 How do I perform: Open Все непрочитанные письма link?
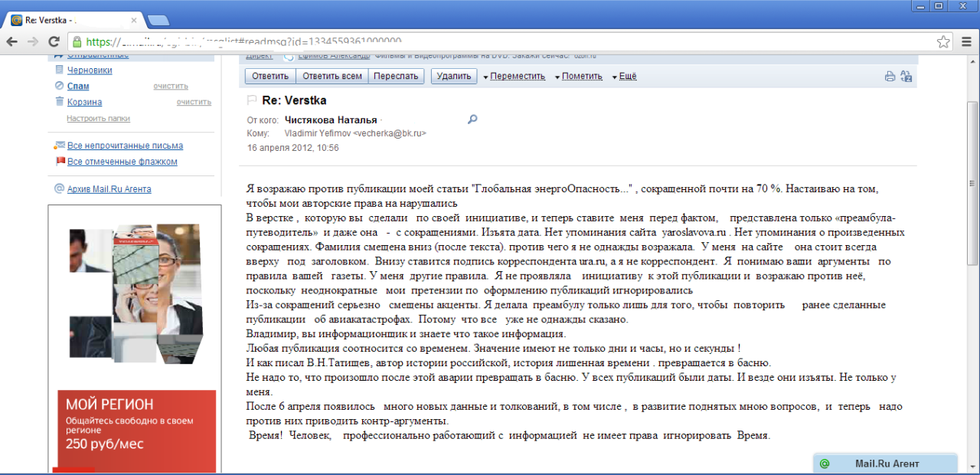(125, 146)
